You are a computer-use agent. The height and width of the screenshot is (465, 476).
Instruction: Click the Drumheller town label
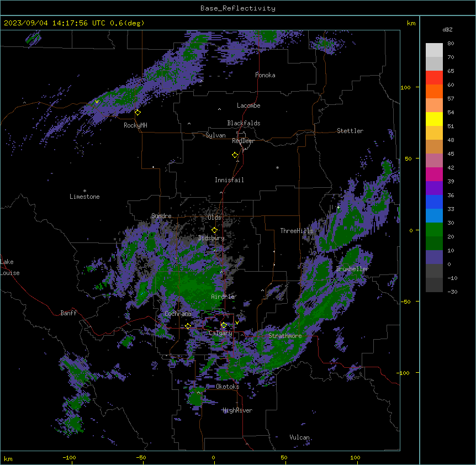(x=352, y=269)
